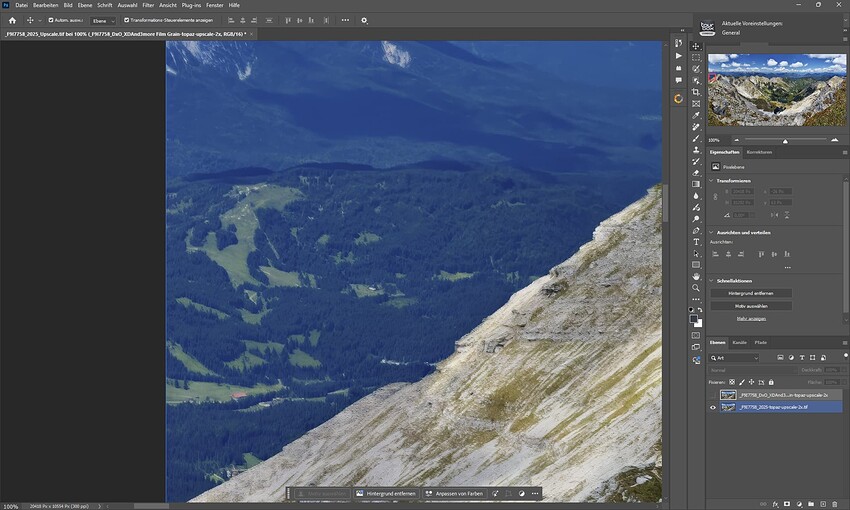The height and width of the screenshot is (510, 850).
Task: Toggle Transformations-Steuerelemente anzeigen checkbox
Action: [126, 20]
